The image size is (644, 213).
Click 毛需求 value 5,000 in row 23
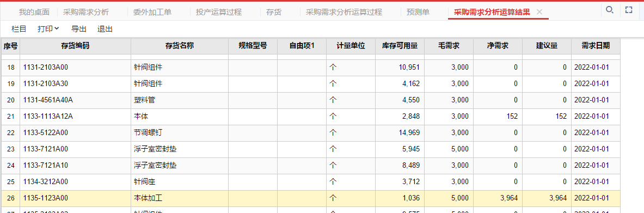(x=449, y=149)
